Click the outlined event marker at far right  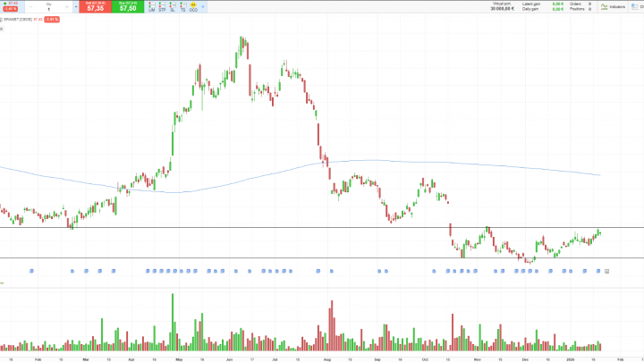pyautogui.click(x=607, y=271)
